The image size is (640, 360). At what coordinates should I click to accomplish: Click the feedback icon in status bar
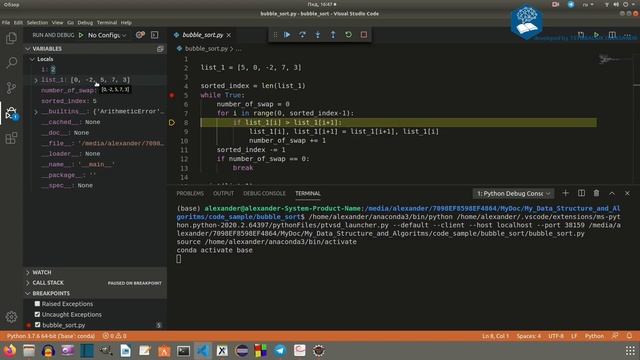[615, 336]
